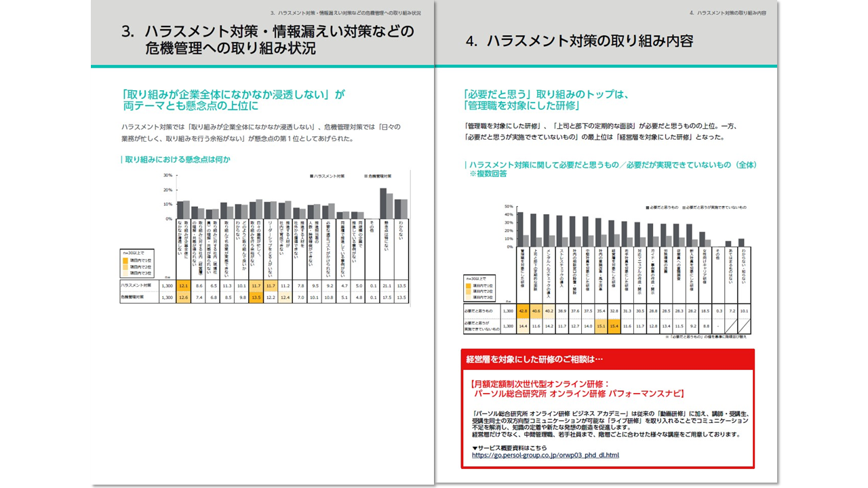Click the highlighted cell 40.6
The image size is (868, 488).
(536, 310)
